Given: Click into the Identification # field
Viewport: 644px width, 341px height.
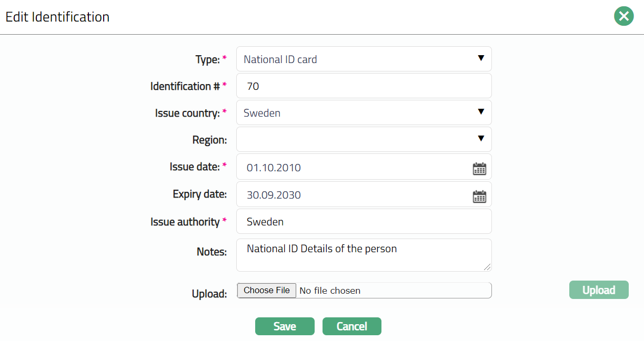Looking at the screenshot, I should pyautogui.click(x=363, y=86).
